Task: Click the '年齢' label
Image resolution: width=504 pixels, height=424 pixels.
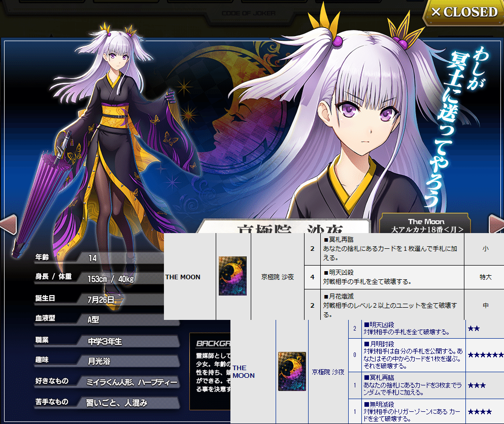Action: 42,257
